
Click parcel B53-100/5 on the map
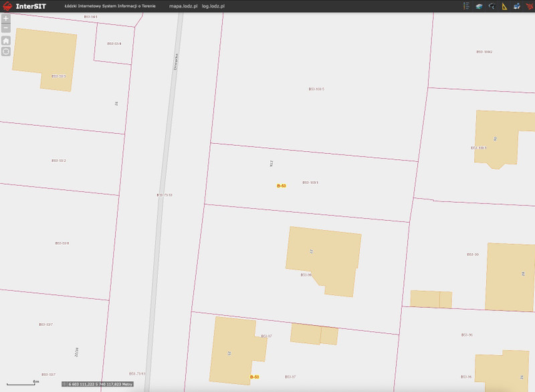pyautogui.click(x=316, y=89)
